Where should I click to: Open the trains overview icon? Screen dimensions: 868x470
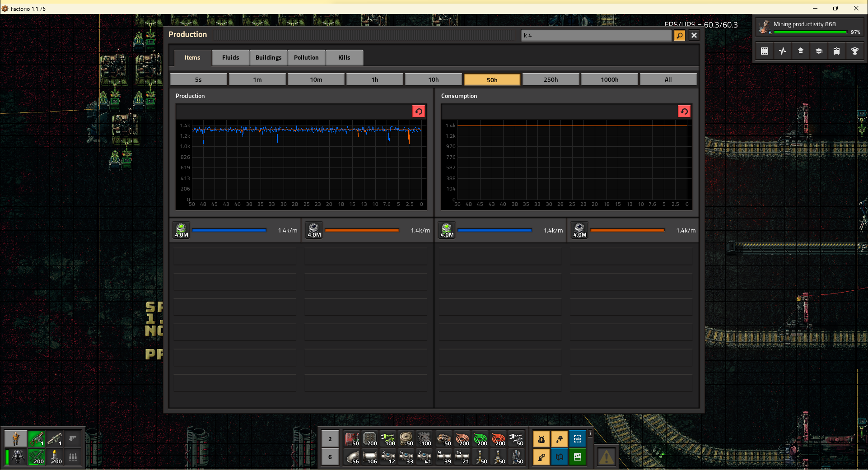click(x=837, y=51)
